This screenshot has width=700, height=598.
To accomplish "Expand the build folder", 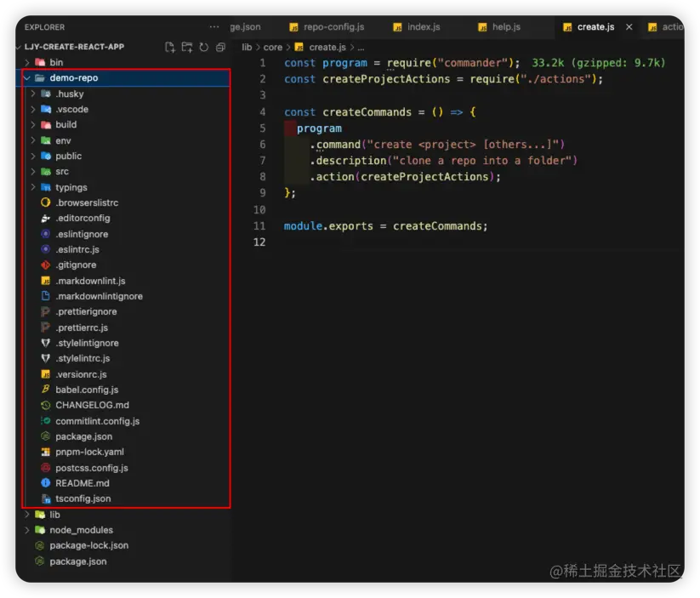I will (x=33, y=124).
